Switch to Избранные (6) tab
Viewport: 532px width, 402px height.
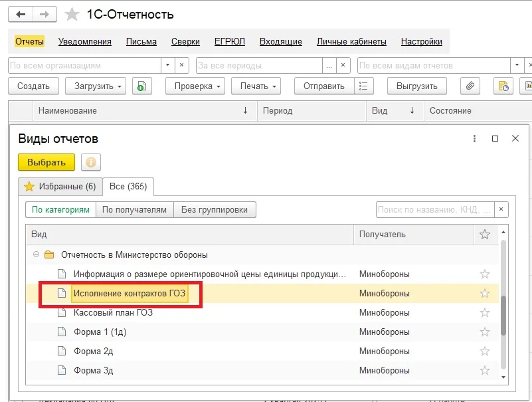point(60,187)
